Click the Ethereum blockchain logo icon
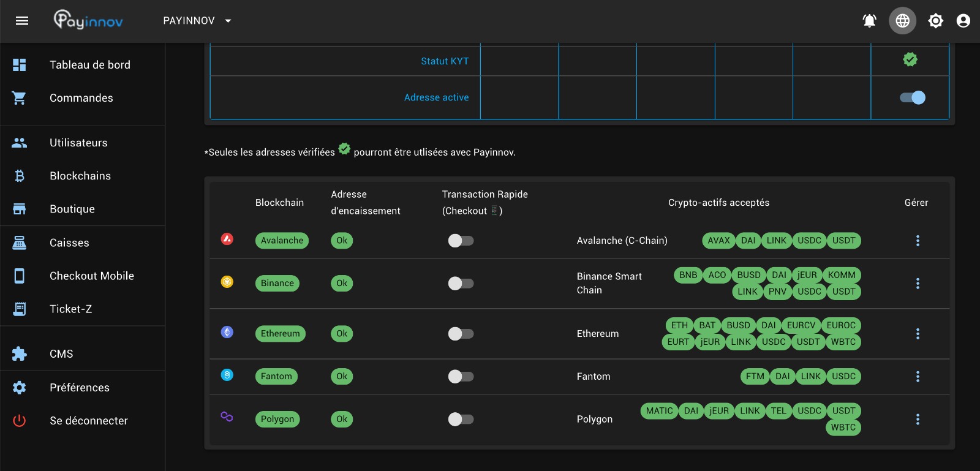This screenshot has height=471, width=980. [x=227, y=332]
